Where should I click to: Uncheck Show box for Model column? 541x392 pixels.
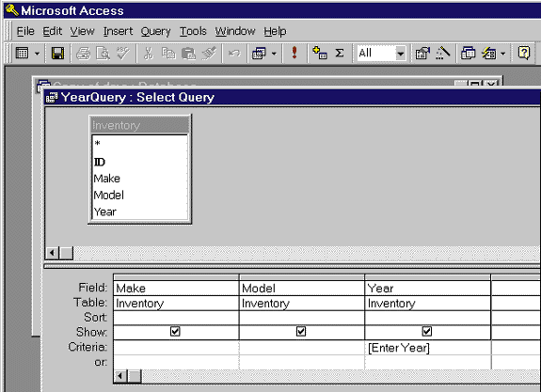301,331
